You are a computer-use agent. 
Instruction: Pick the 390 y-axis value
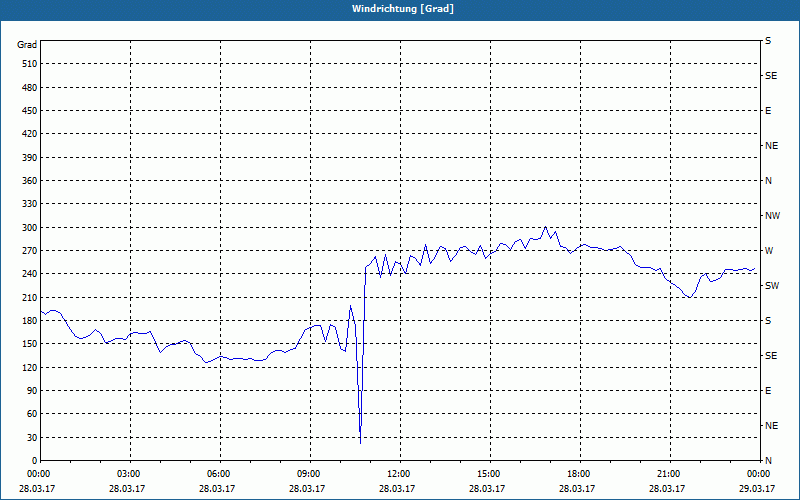click(30, 157)
